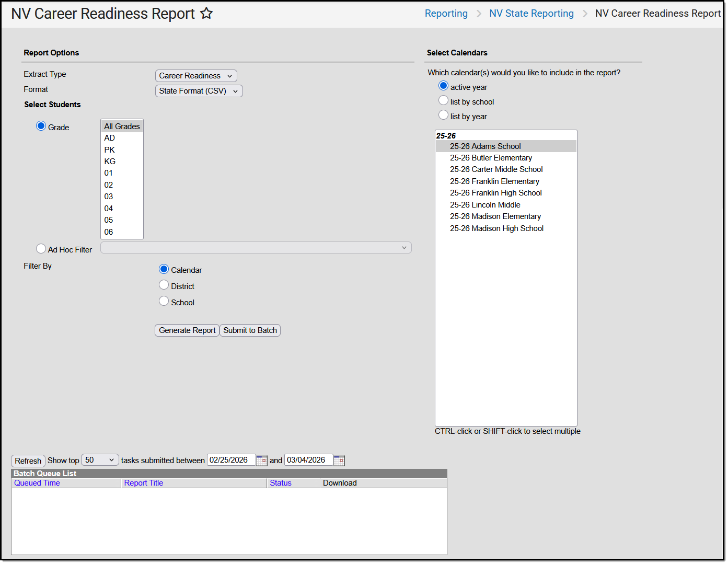Filter report results by School
The image size is (728, 564).
[164, 301]
